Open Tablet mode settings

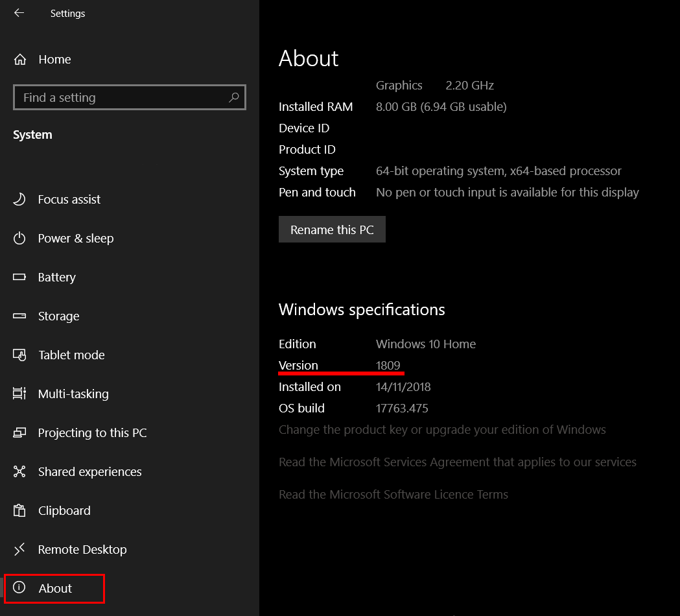click(x=71, y=355)
